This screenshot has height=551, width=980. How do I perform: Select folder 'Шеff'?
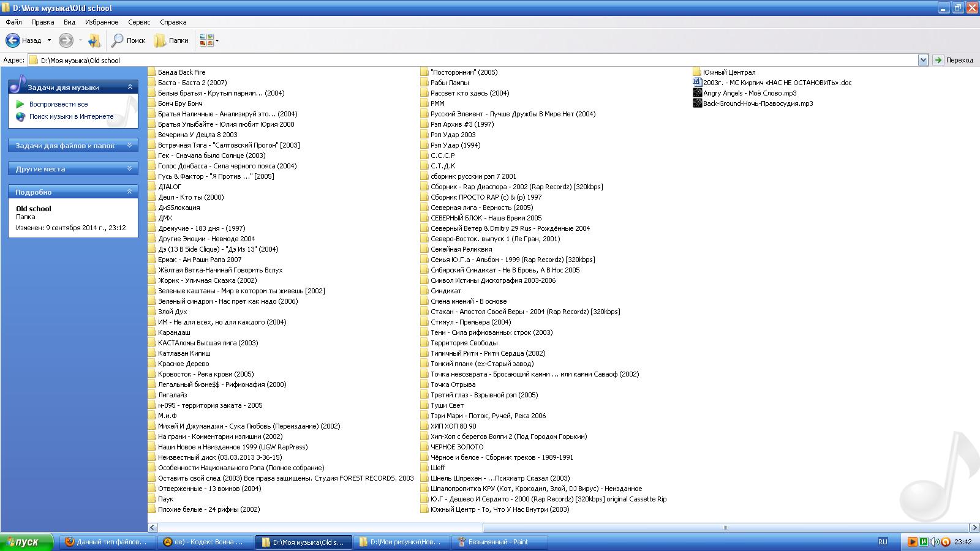click(x=433, y=468)
